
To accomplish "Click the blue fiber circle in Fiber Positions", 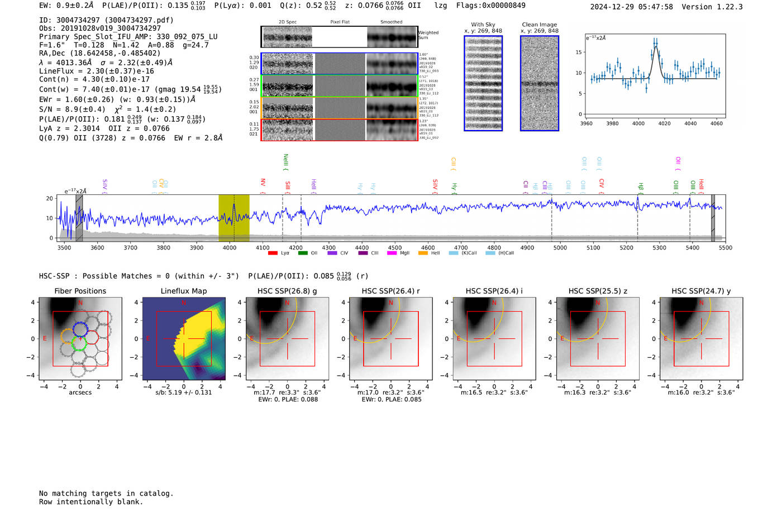I will tap(80, 328).
